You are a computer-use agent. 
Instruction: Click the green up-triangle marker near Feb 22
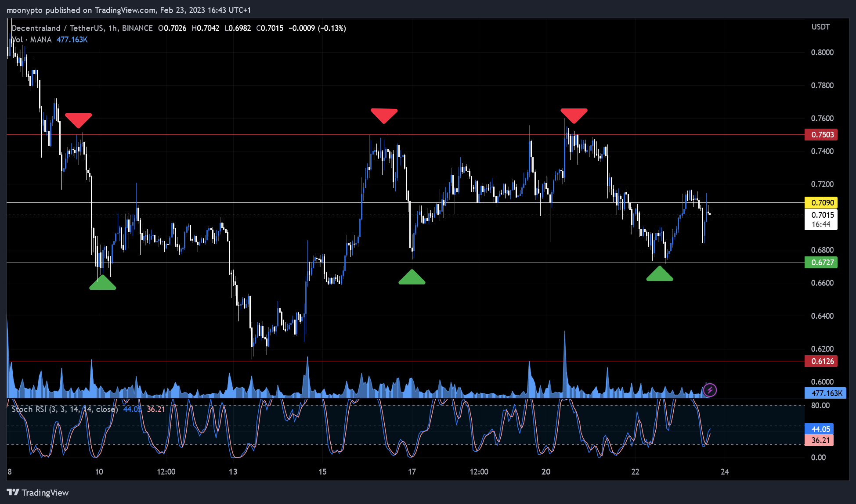click(660, 274)
